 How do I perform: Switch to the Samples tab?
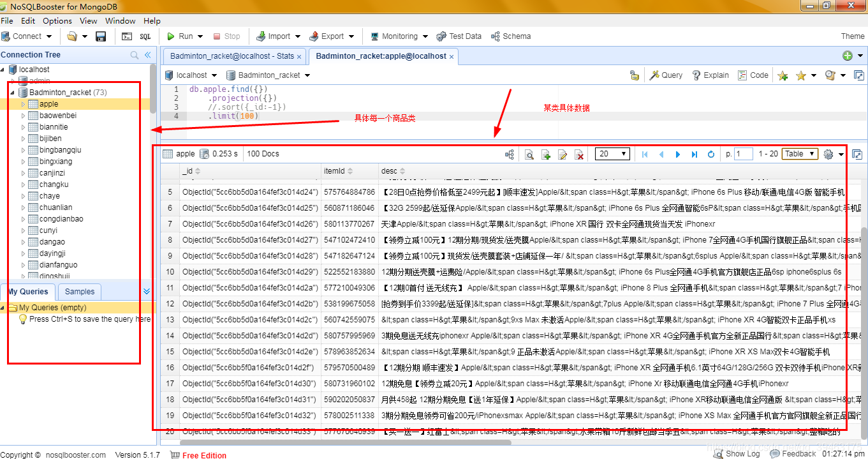(80, 292)
